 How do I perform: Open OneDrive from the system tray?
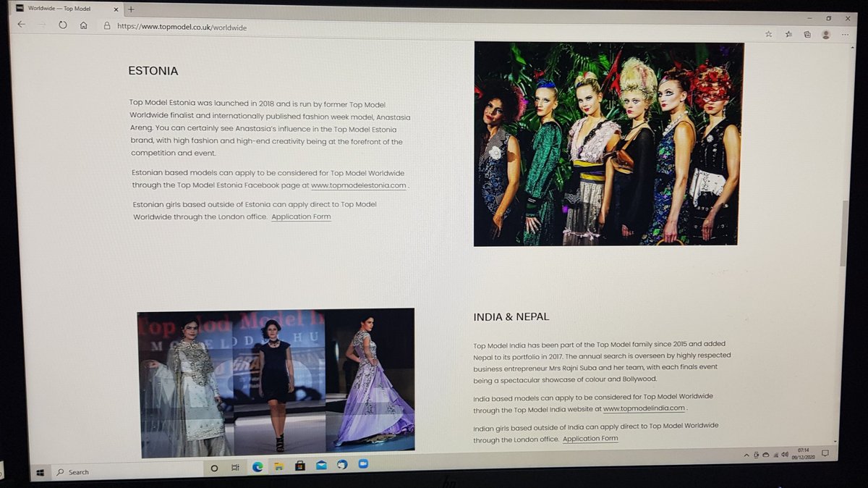point(766,455)
